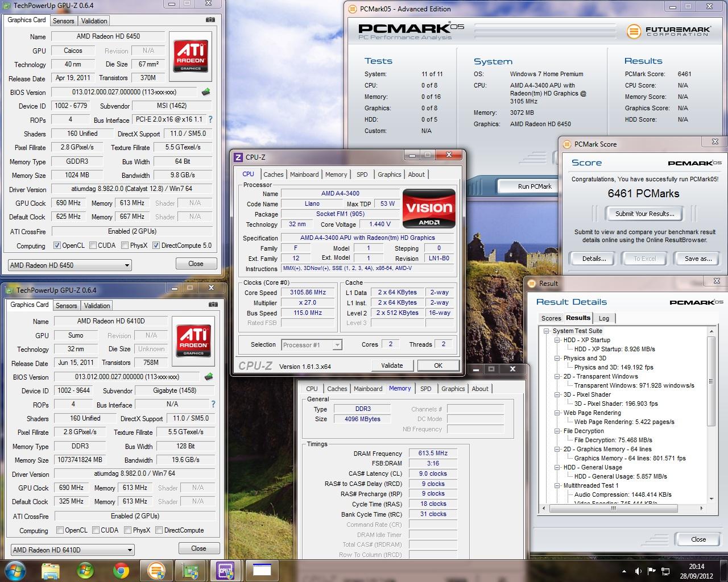
Task: Click DRAM Frequency field 613.5 MHz
Action: (x=433, y=454)
